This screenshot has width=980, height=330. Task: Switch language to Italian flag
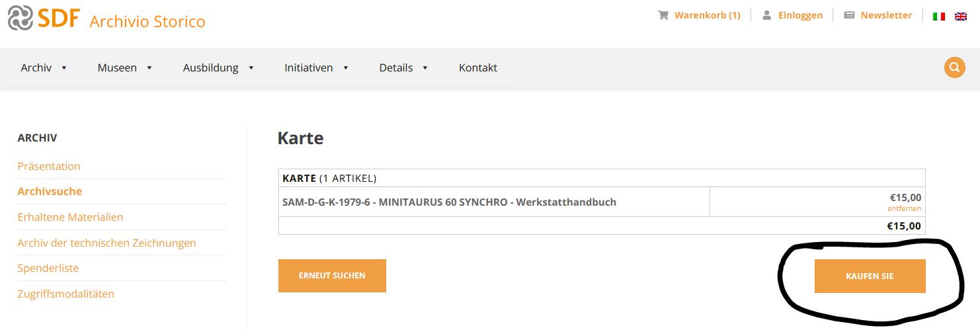click(x=938, y=16)
